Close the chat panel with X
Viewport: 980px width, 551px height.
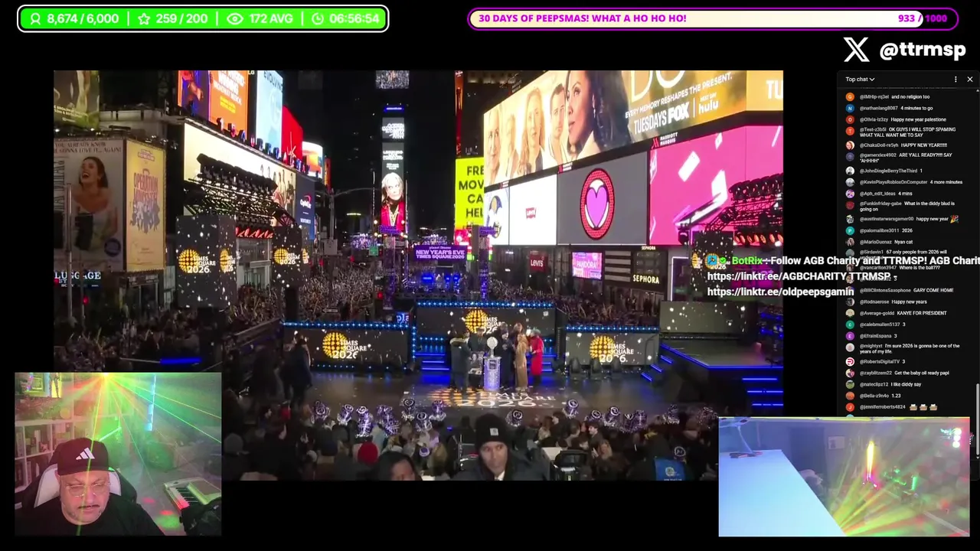tap(969, 80)
